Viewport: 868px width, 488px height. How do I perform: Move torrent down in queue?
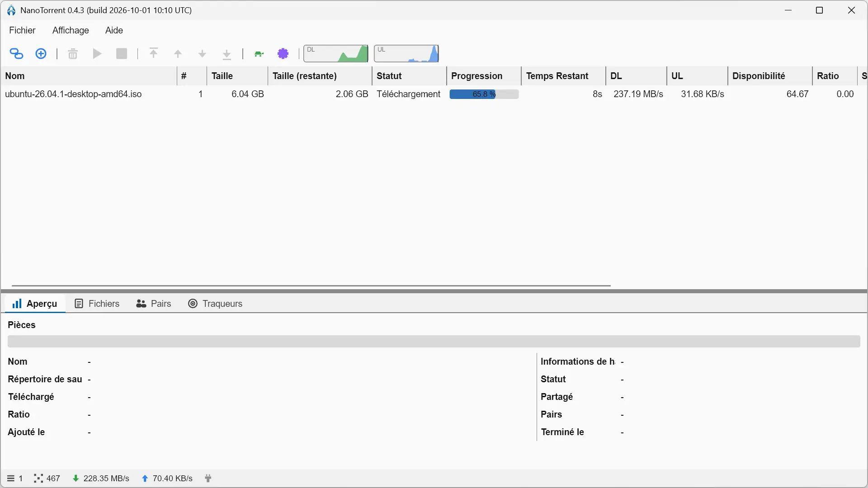pyautogui.click(x=203, y=54)
